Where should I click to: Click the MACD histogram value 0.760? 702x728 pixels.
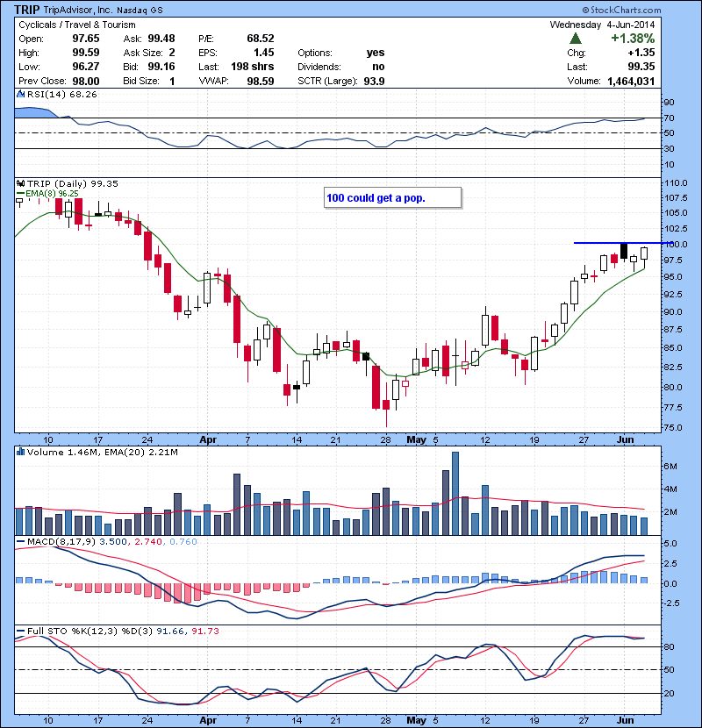tap(183, 542)
